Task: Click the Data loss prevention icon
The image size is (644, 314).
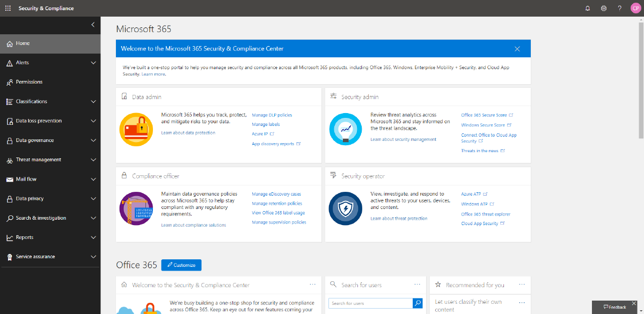Action: (10, 121)
